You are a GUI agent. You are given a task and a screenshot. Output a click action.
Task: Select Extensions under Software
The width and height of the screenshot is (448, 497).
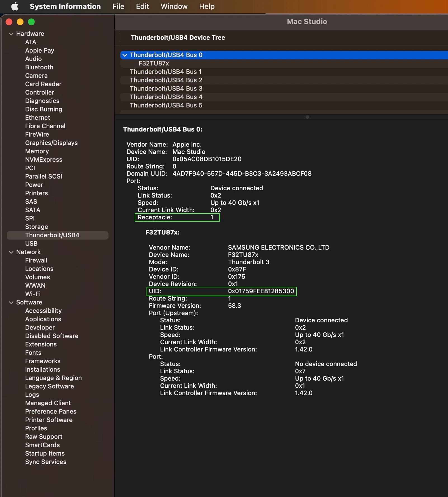[x=41, y=344]
